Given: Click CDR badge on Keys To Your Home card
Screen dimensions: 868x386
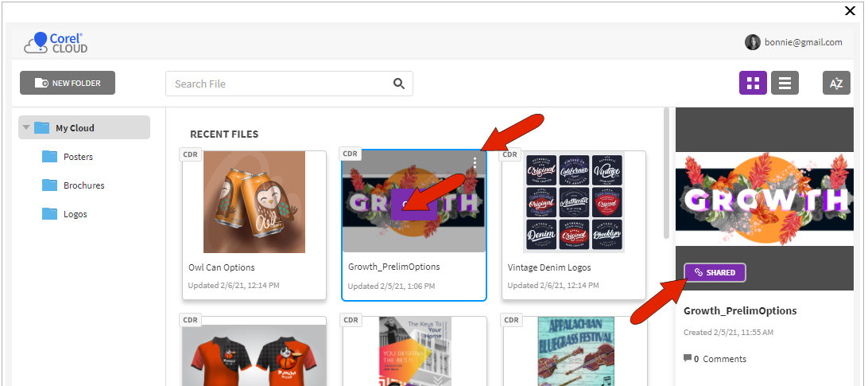Looking at the screenshot, I should click(x=351, y=320).
